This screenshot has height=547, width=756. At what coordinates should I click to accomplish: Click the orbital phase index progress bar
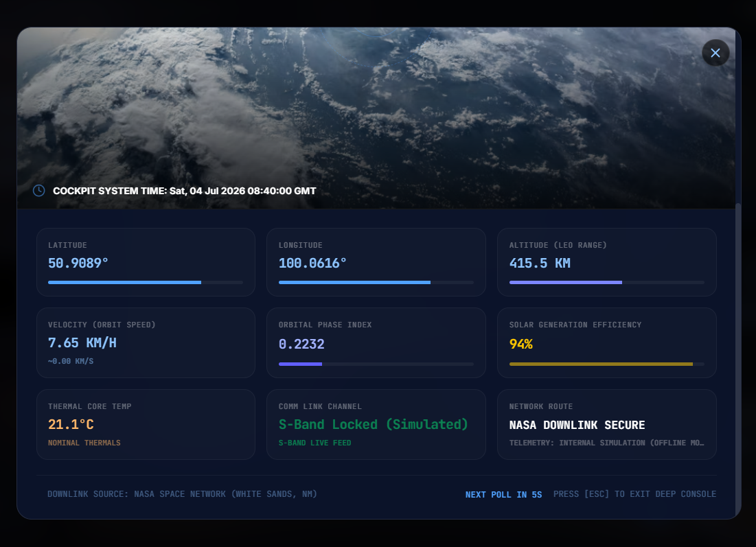[x=376, y=364]
